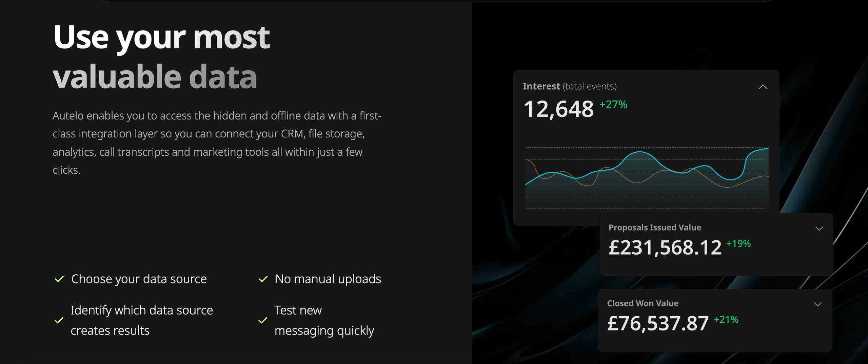Click the checkmark next to No manual uploads

tap(263, 279)
